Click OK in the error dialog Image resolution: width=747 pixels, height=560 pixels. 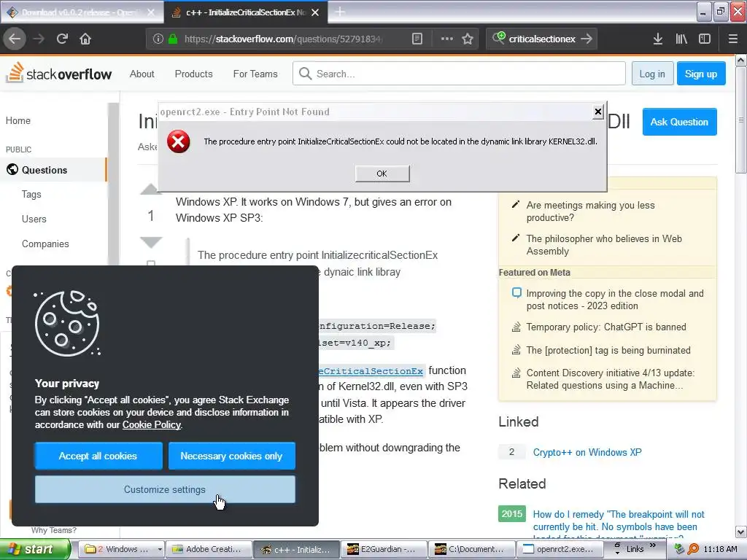point(382,174)
